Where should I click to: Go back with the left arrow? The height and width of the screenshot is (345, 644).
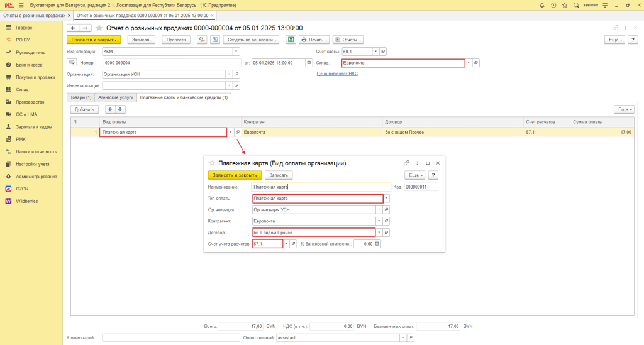pyautogui.click(x=73, y=28)
